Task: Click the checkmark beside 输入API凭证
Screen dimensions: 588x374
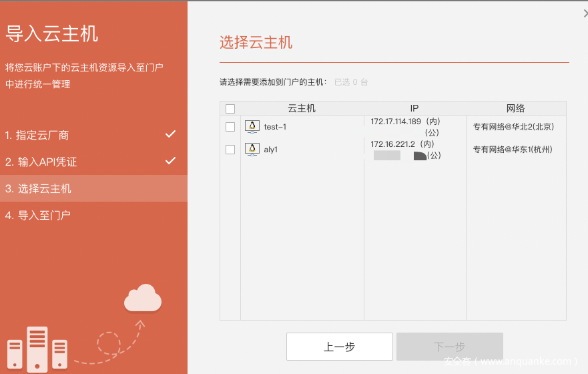Action: pyautogui.click(x=171, y=161)
